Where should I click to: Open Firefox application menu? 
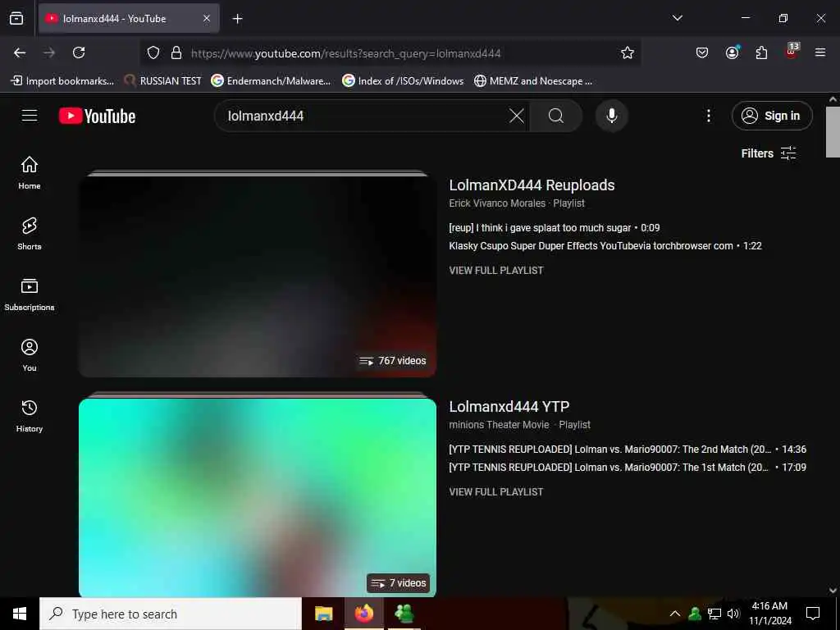pyautogui.click(x=820, y=52)
